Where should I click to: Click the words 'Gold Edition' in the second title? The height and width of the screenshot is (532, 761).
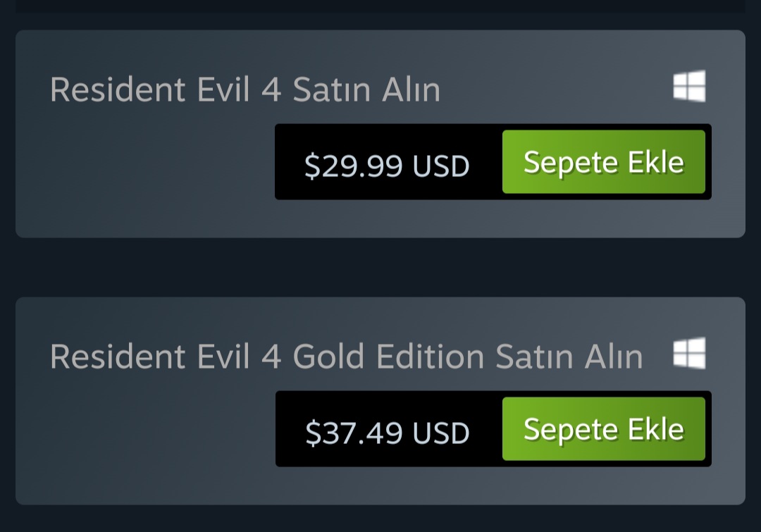tap(388, 357)
